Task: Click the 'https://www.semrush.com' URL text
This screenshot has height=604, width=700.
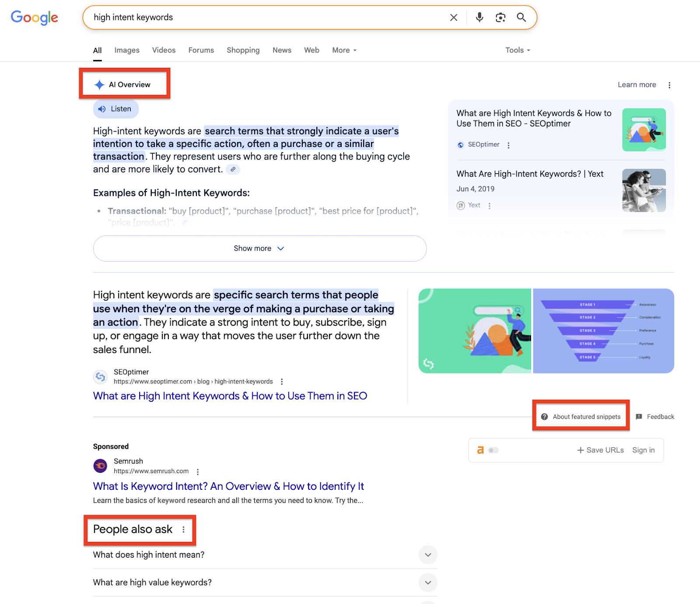Action: [151, 471]
